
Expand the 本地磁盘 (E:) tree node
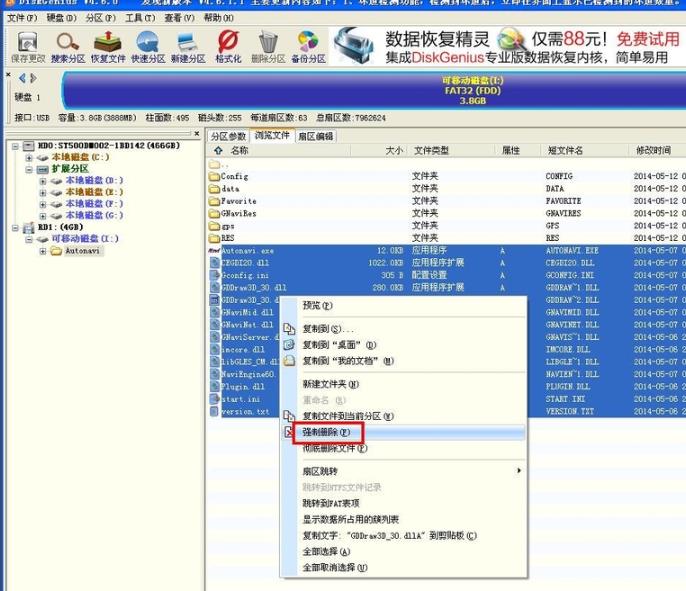pyautogui.click(x=43, y=192)
